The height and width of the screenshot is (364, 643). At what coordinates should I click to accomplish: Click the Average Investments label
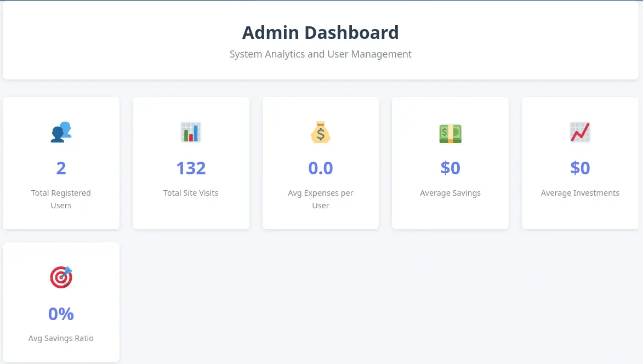(580, 193)
